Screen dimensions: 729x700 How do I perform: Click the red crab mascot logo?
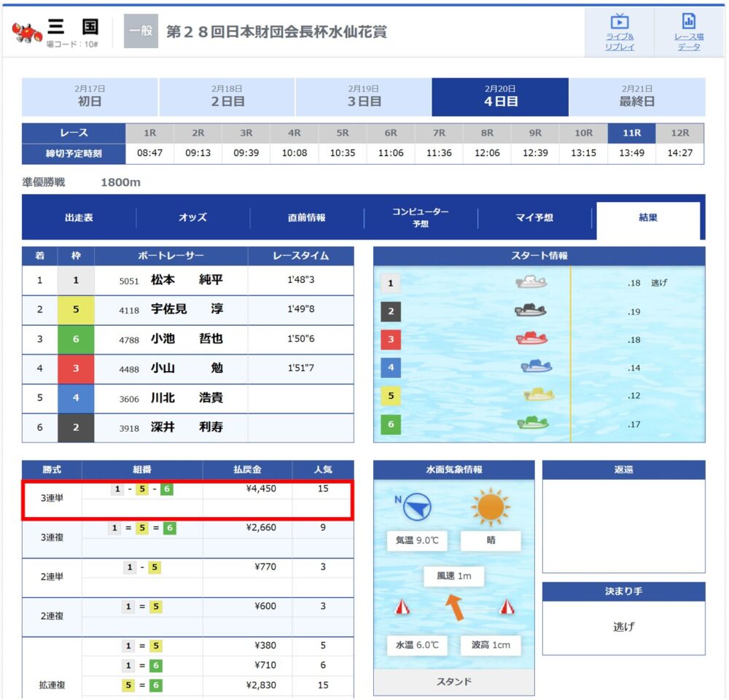(27, 33)
